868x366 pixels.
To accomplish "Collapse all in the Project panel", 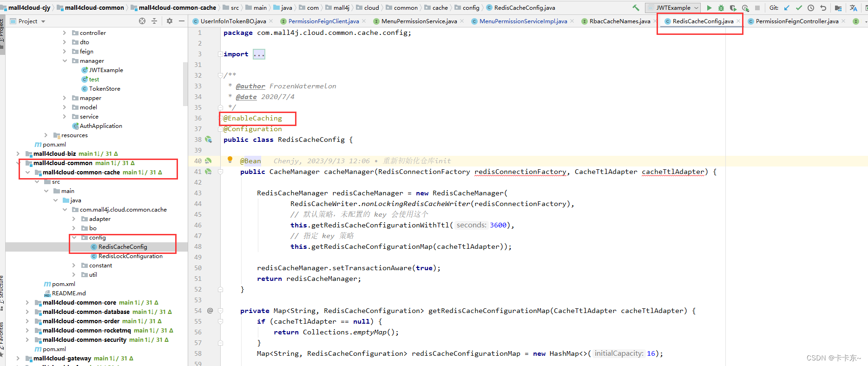I will (154, 21).
